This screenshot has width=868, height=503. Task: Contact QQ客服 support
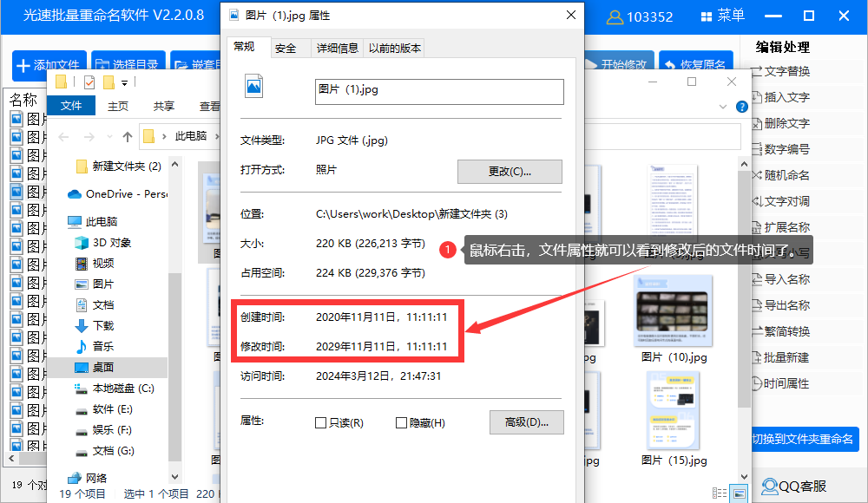click(794, 487)
